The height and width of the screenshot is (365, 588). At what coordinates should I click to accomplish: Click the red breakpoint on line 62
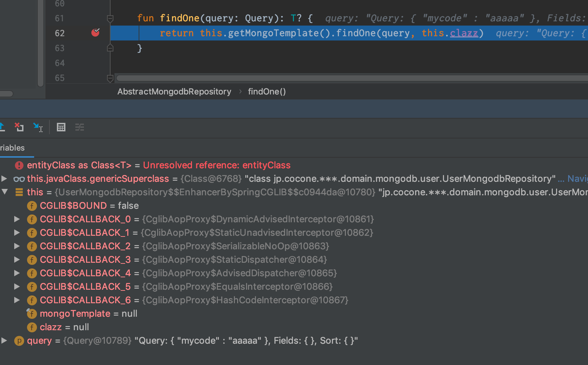(95, 33)
